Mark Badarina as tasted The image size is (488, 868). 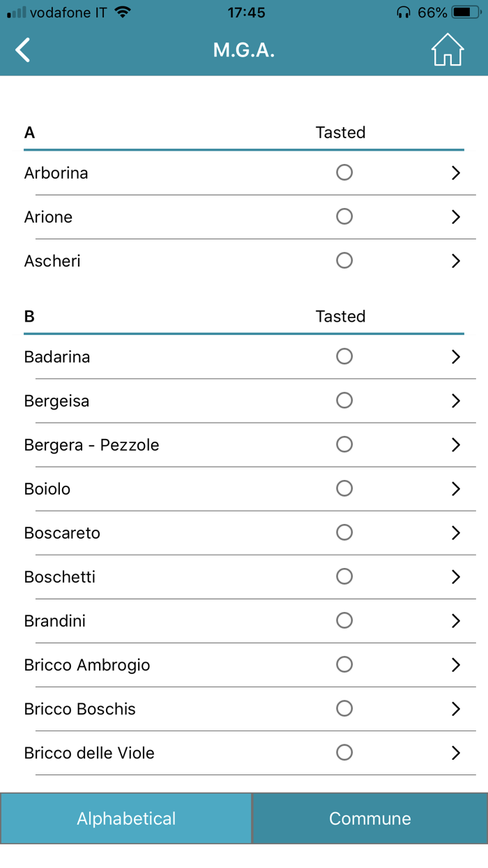(344, 357)
